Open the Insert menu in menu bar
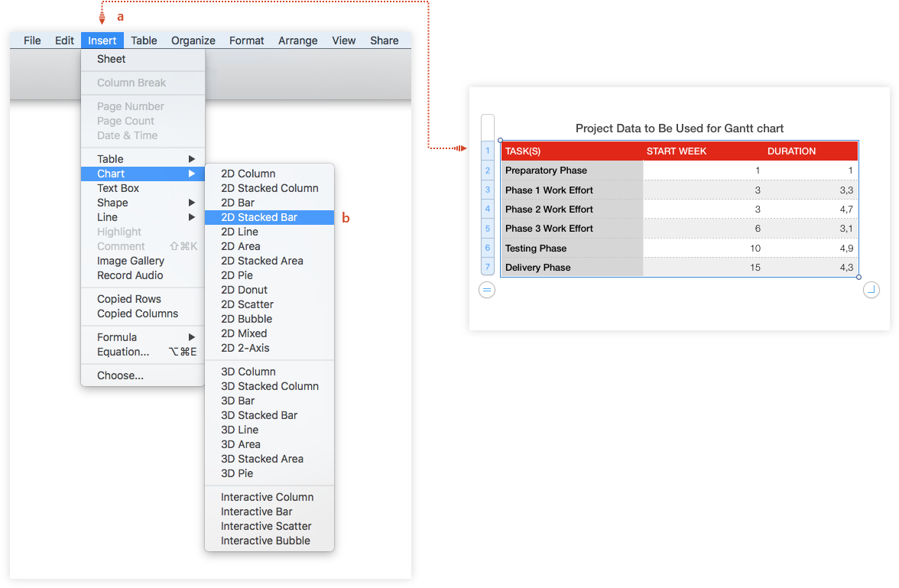This screenshot has width=899, height=588. pyautogui.click(x=102, y=41)
